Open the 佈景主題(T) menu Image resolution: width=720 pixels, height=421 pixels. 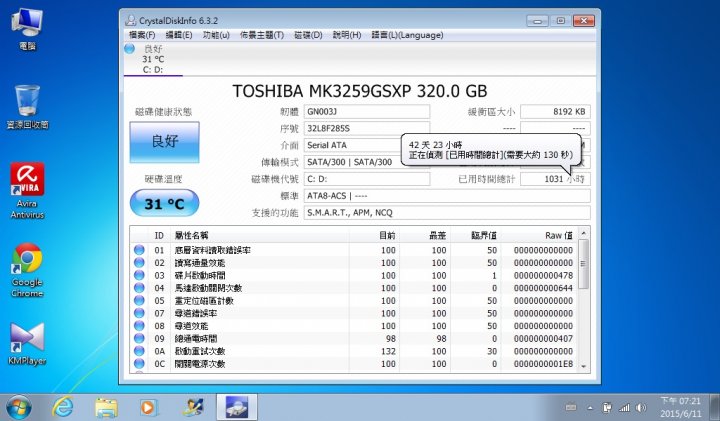(262, 35)
